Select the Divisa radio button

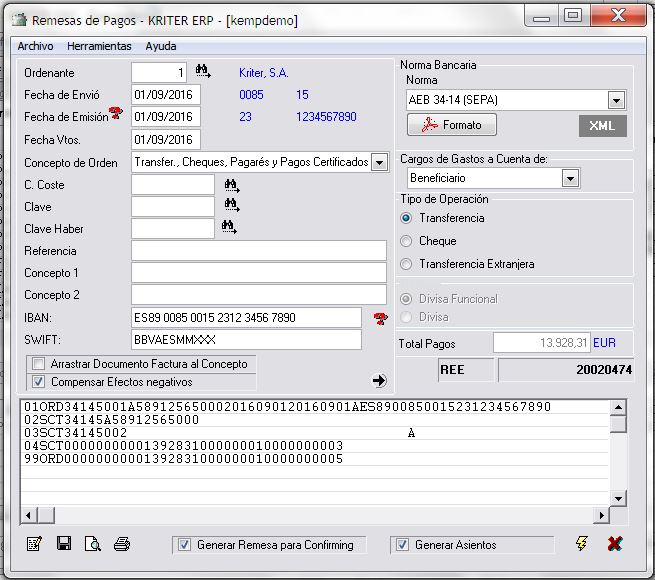click(406, 317)
